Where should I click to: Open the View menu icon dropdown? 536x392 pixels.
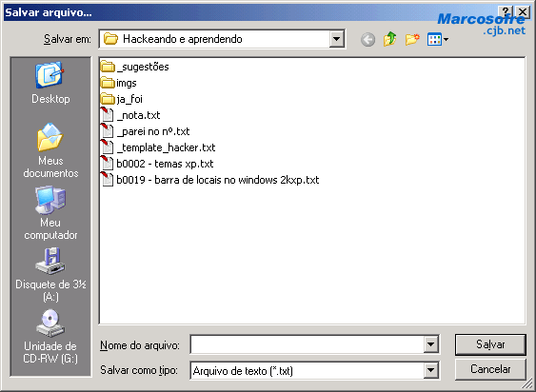438,39
